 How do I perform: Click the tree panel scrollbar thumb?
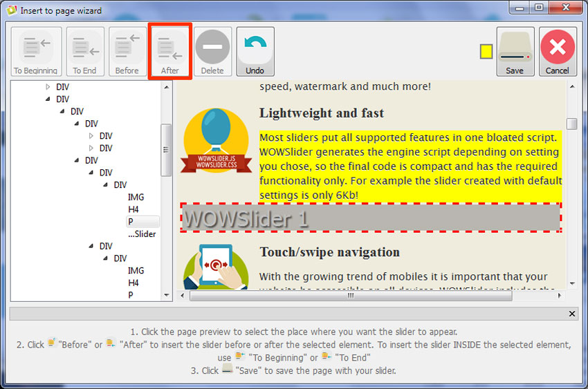[166, 150]
